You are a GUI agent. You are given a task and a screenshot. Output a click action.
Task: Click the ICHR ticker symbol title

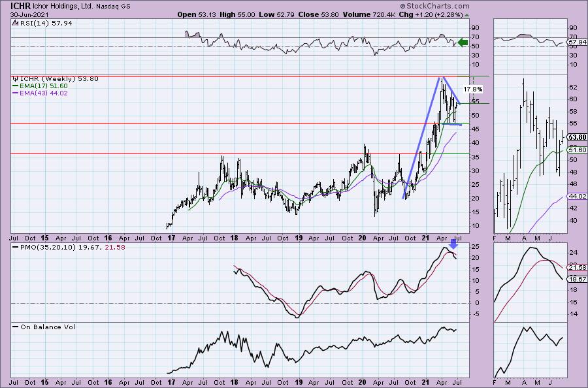coord(20,6)
